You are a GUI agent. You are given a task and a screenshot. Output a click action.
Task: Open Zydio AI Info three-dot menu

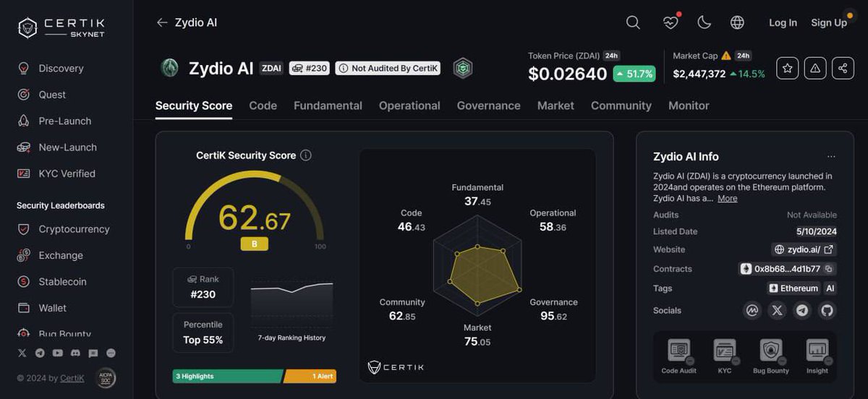coord(831,156)
